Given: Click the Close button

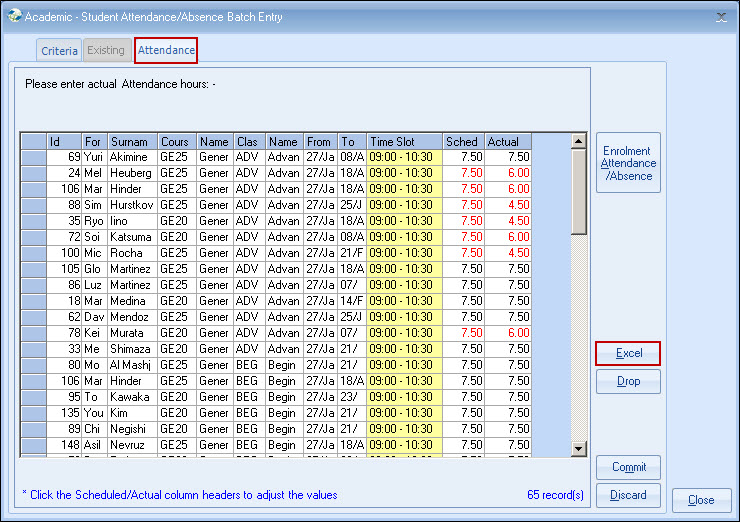Looking at the screenshot, I should pos(701,500).
